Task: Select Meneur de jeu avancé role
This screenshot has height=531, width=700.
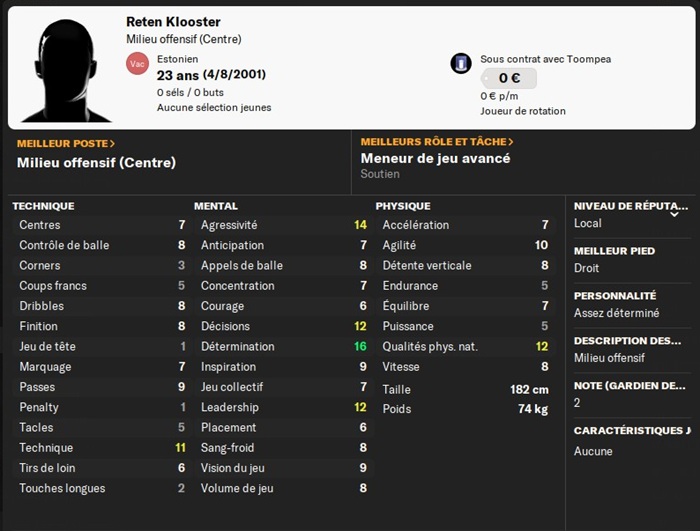Action: (x=435, y=159)
